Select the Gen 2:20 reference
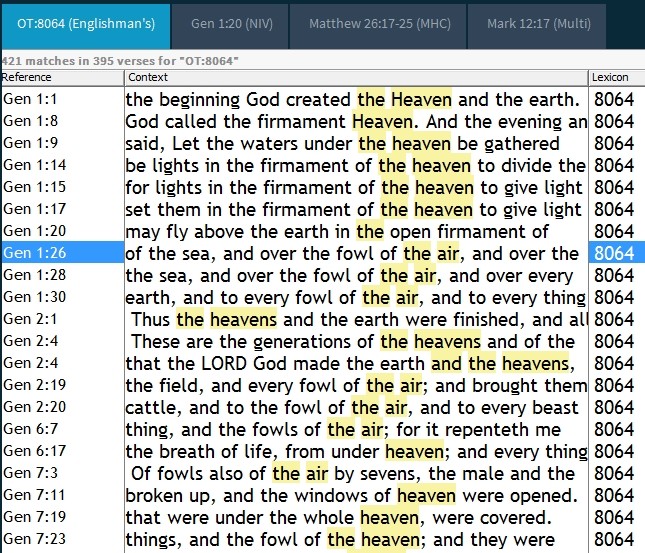The width and height of the screenshot is (645, 553). pos(35,407)
